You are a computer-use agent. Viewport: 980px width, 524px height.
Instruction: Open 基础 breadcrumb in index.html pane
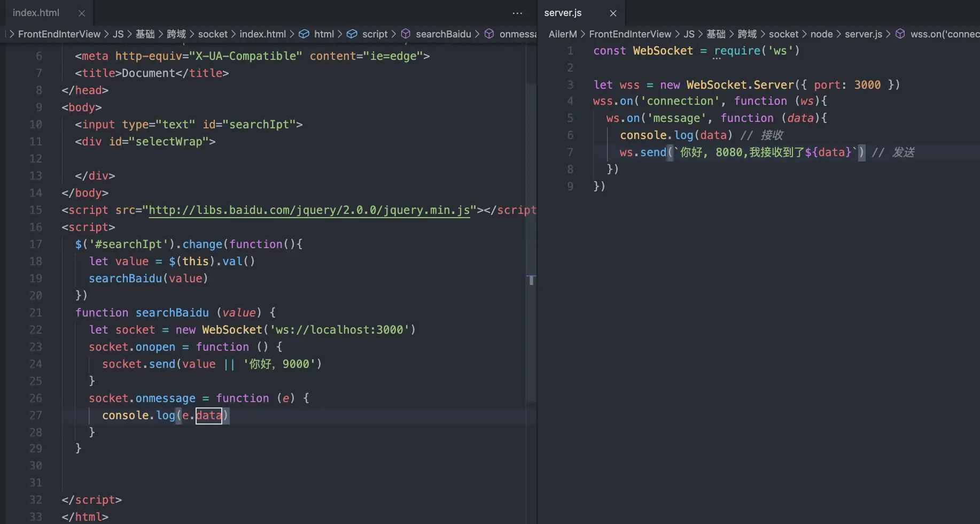tap(145, 34)
